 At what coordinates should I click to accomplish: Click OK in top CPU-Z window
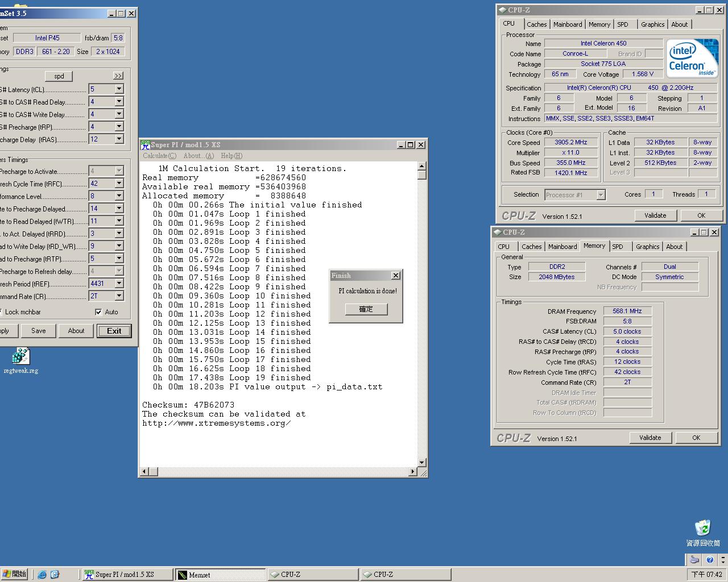(701, 215)
